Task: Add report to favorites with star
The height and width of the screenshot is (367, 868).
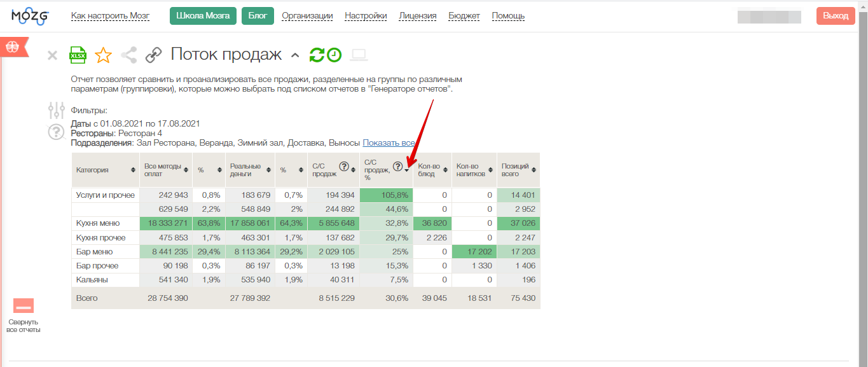Action: click(x=103, y=55)
